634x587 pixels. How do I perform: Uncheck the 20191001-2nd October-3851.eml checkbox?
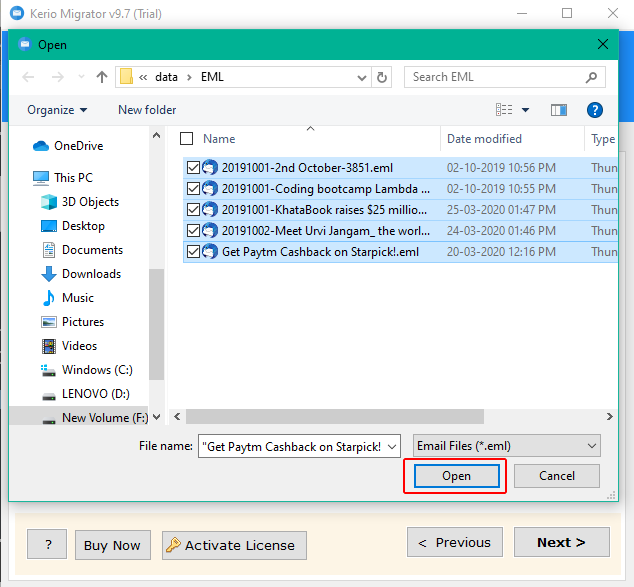pos(194,168)
